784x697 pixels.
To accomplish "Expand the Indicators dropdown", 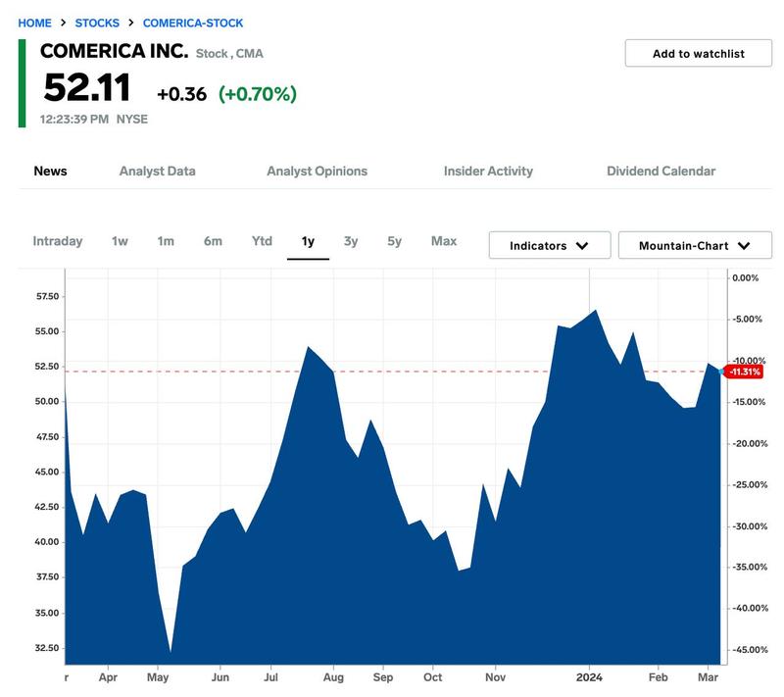I will [550, 245].
